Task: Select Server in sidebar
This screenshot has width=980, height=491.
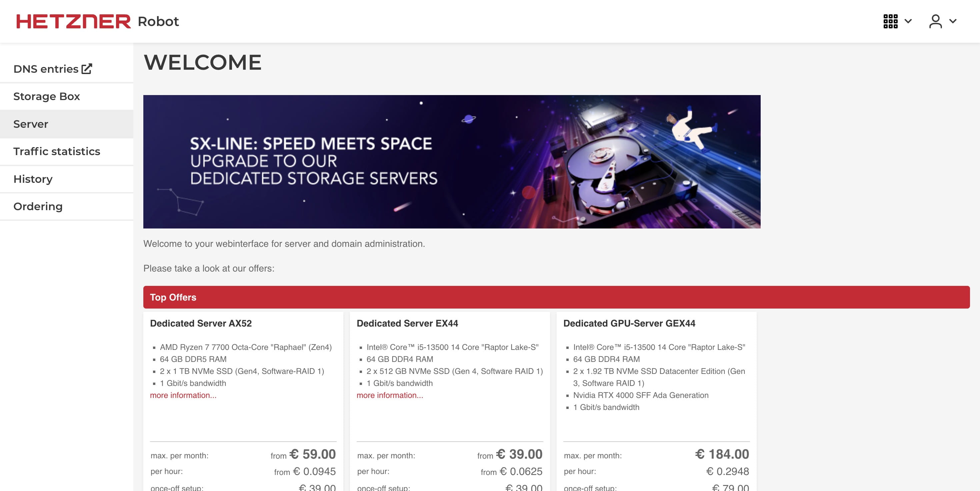Action: (x=67, y=124)
